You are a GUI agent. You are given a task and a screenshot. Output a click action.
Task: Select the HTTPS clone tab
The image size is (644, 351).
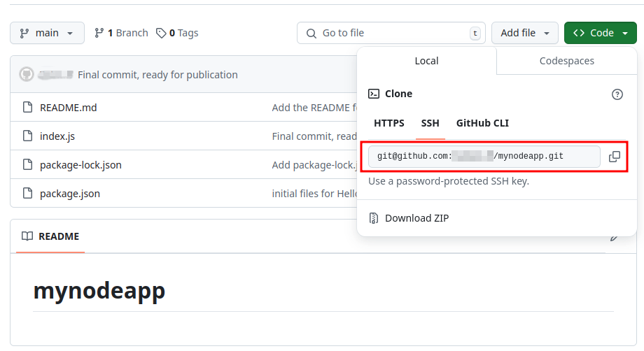coord(388,123)
